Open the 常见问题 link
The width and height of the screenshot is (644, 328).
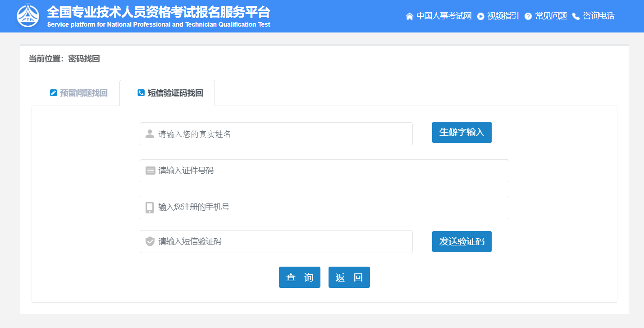click(551, 16)
